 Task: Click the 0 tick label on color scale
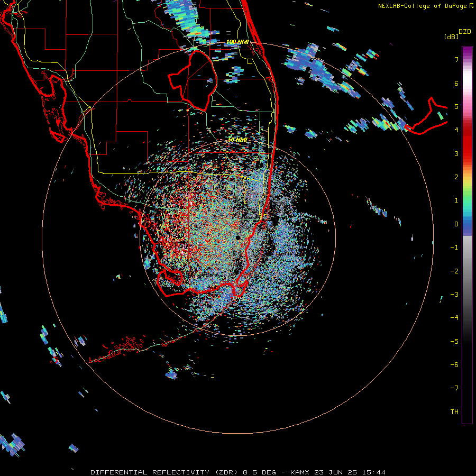point(456,224)
